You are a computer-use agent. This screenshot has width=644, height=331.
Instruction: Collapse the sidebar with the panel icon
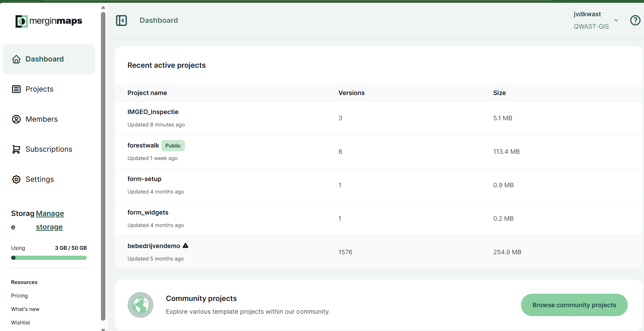121,20
